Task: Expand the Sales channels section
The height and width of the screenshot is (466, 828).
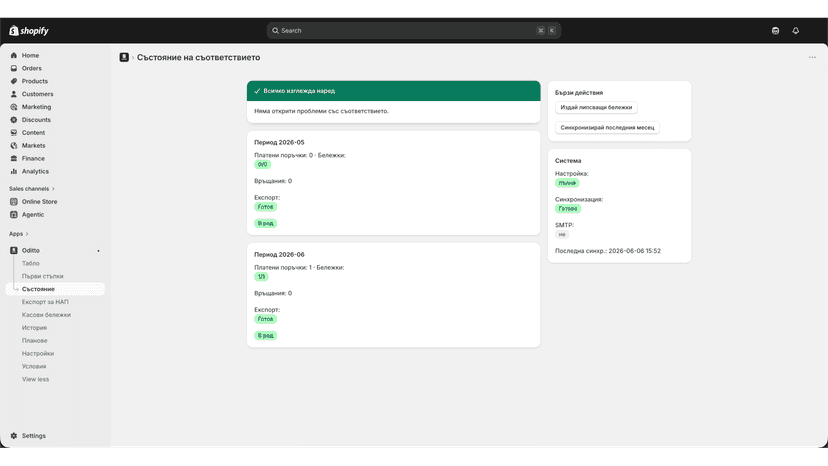Action: pyautogui.click(x=32, y=189)
